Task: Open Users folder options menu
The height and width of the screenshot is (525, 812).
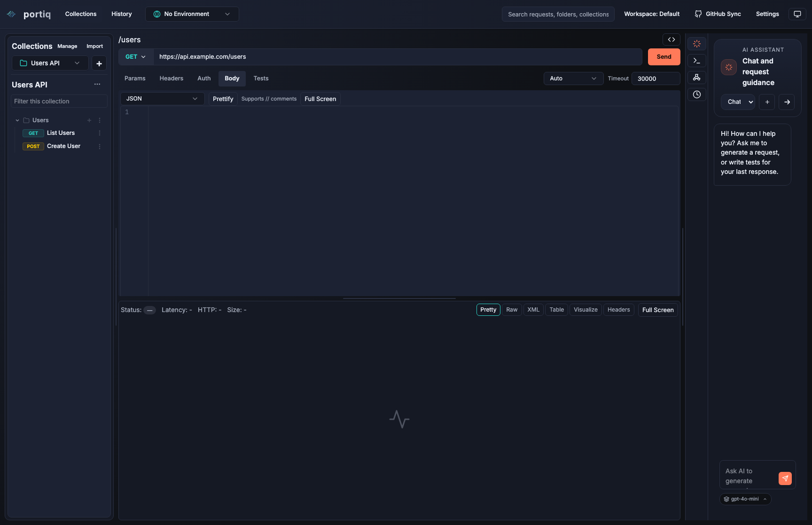Action: coord(100,120)
